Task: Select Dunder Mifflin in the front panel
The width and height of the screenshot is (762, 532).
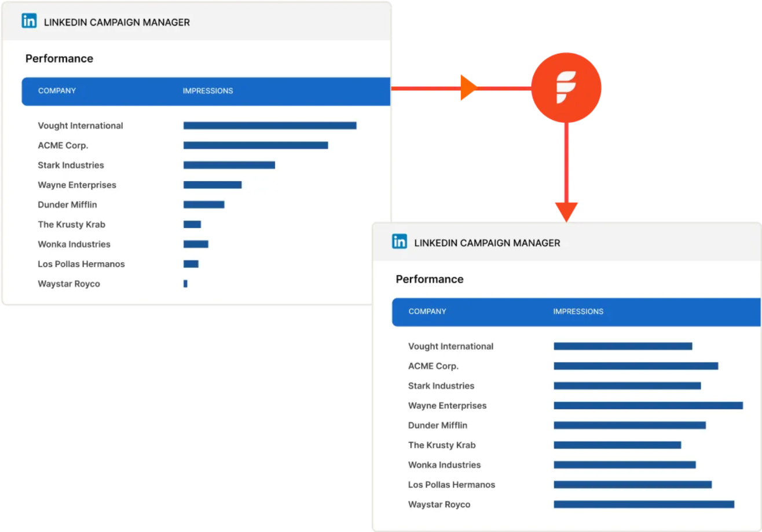Action: 438,425
